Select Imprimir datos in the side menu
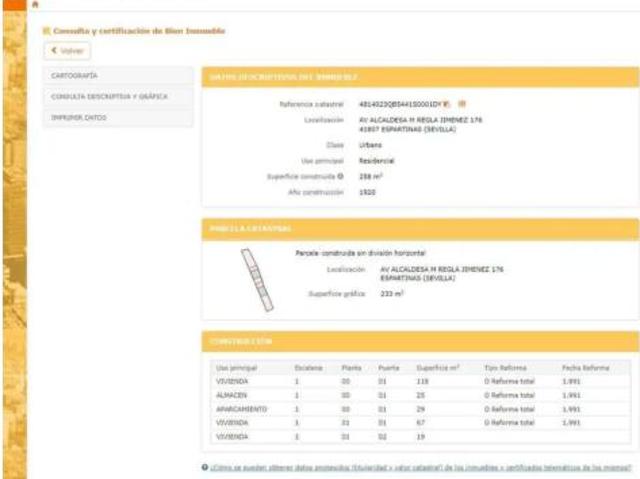The image size is (640, 479). (118, 118)
